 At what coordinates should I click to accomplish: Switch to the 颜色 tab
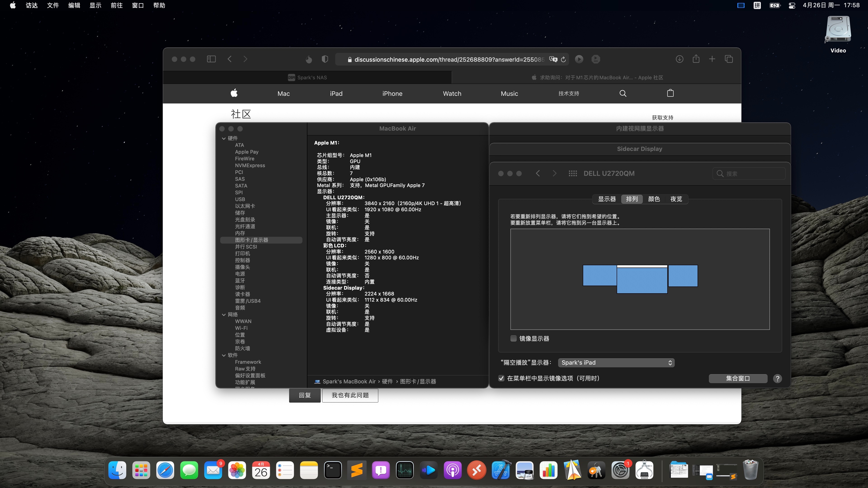[654, 199]
